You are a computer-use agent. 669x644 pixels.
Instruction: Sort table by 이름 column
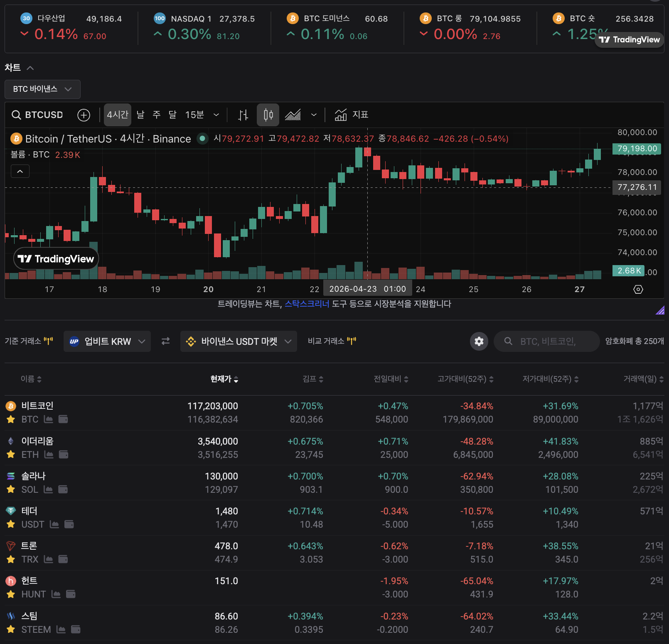click(31, 379)
